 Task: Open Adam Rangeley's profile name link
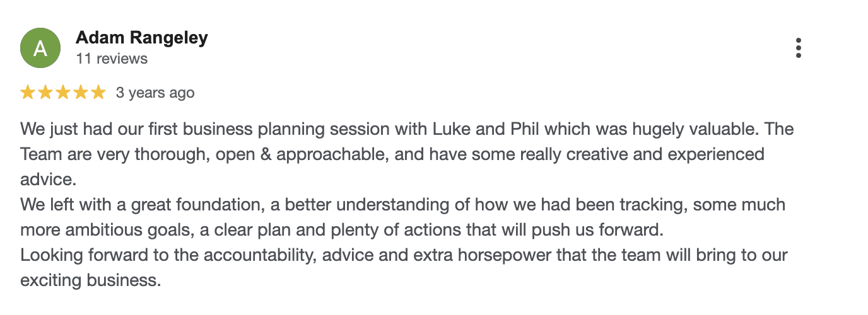[x=141, y=38]
